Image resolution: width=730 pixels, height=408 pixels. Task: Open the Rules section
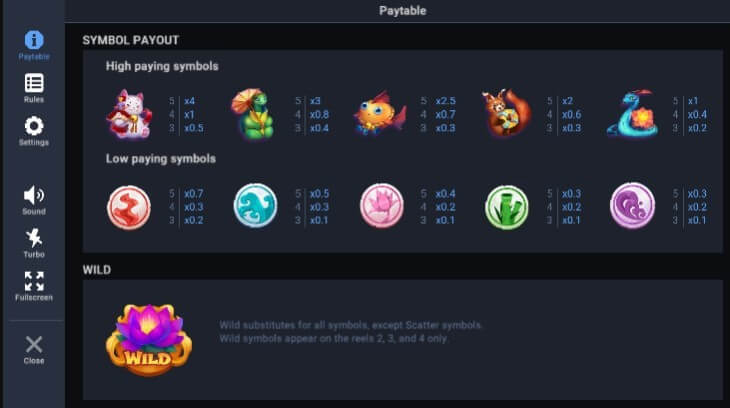pyautogui.click(x=33, y=88)
